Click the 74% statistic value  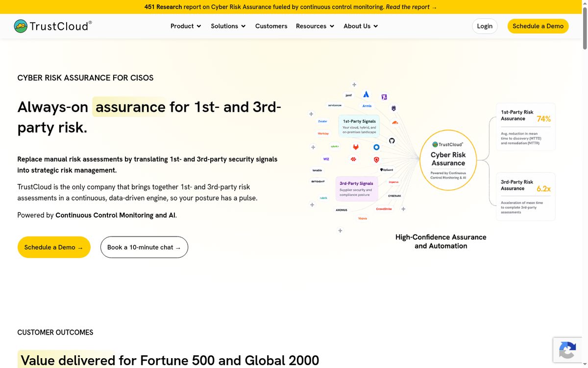click(544, 119)
